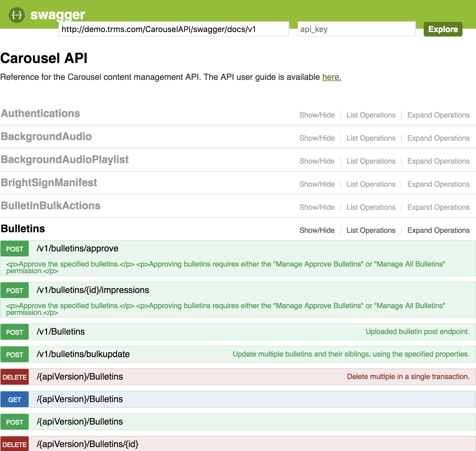
Task: Toggle Show/Hide for Authentications section
Action: pyautogui.click(x=316, y=115)
